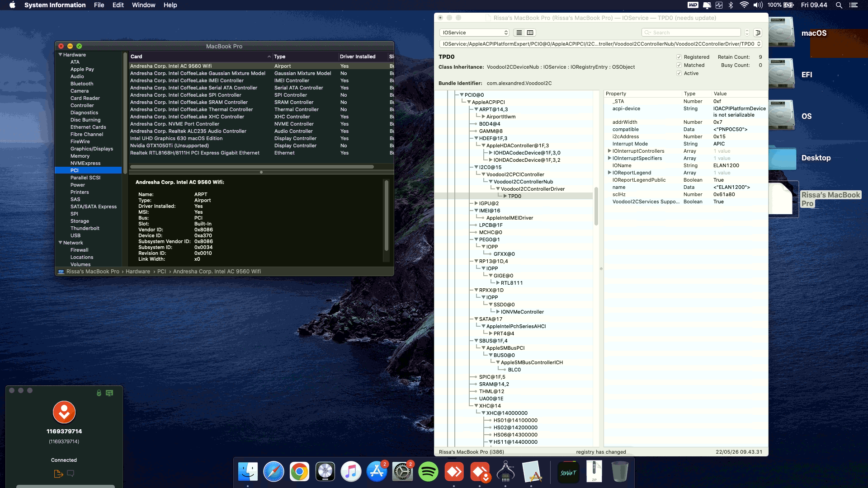Click AnyDesk green lock security icon
The width and height of the screenshot is (868, 488).
(99, 393)
